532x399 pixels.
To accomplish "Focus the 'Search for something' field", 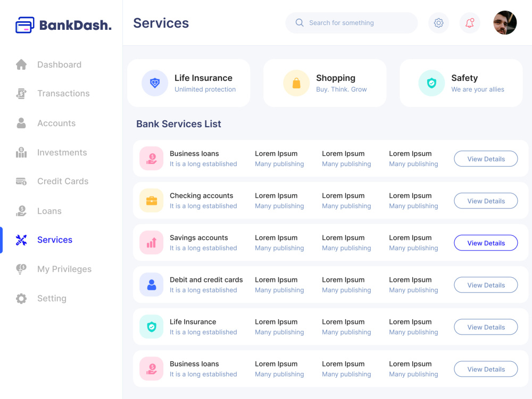I will (x=352, y=23).
